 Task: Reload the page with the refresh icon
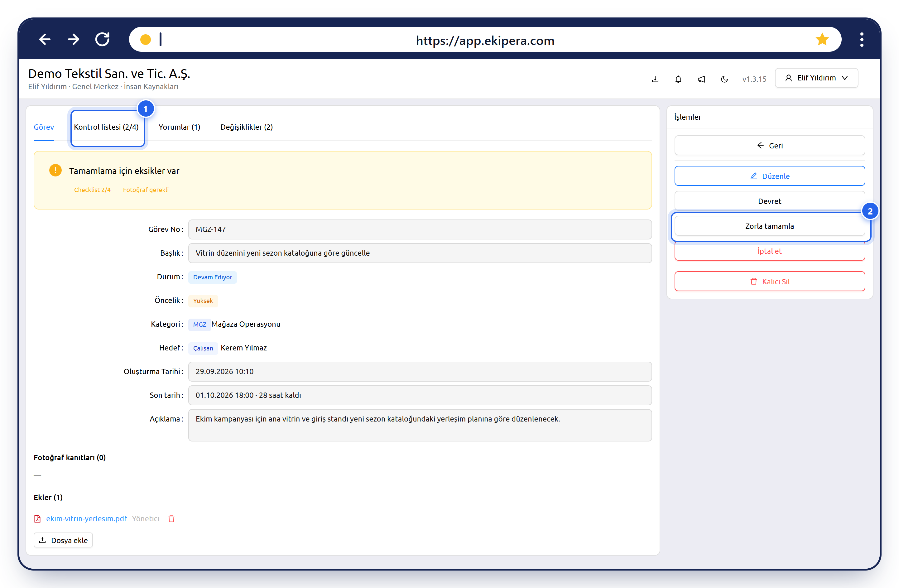(x=102, y=39)
